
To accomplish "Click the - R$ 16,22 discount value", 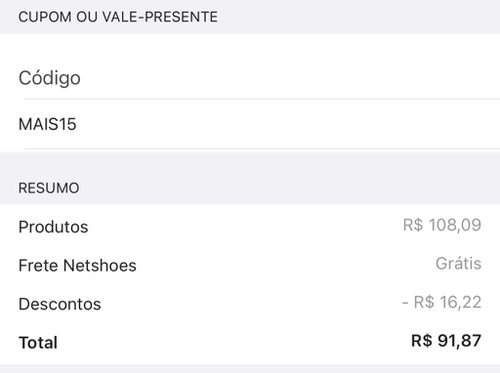I will [x=442, y=302].
